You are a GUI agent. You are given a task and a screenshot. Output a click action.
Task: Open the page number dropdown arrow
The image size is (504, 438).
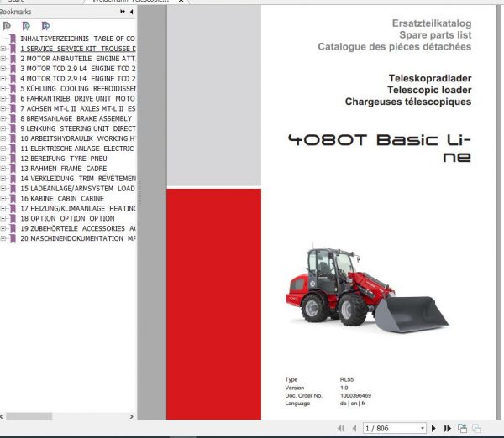point(423,428)
